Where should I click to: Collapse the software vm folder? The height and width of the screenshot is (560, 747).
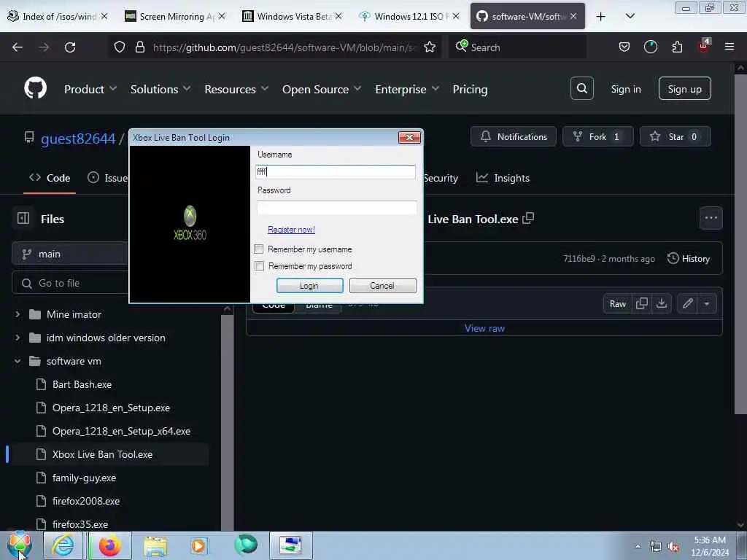tap(18, 361)
